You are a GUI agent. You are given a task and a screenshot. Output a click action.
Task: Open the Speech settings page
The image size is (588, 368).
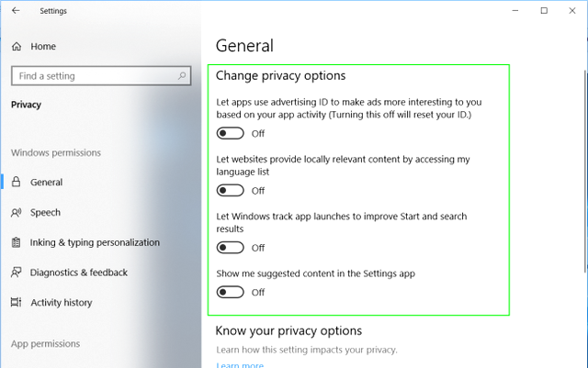(x=45, y=213)
